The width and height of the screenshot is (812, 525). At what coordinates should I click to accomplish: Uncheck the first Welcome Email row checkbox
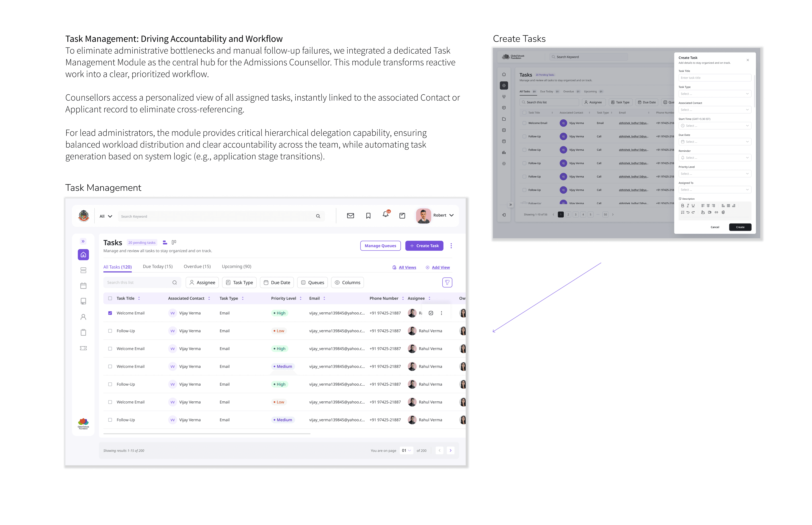point(110,313)
